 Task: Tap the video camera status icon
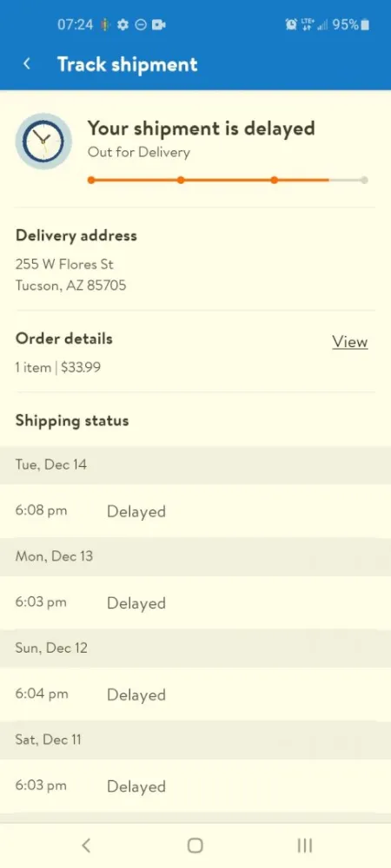(x=159, y=24)
